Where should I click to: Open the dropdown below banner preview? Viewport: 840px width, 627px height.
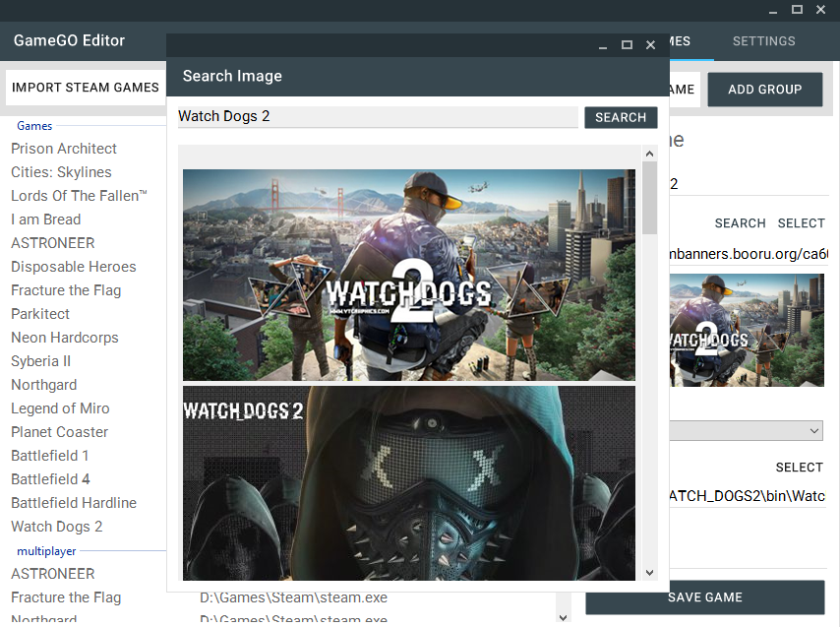click(x=747, y=431)
